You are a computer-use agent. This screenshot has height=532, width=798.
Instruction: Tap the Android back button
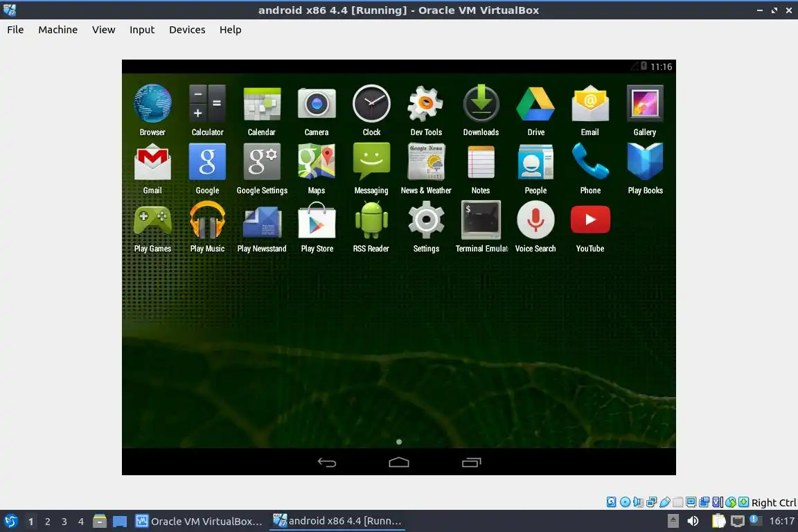(x=327, y=462)
